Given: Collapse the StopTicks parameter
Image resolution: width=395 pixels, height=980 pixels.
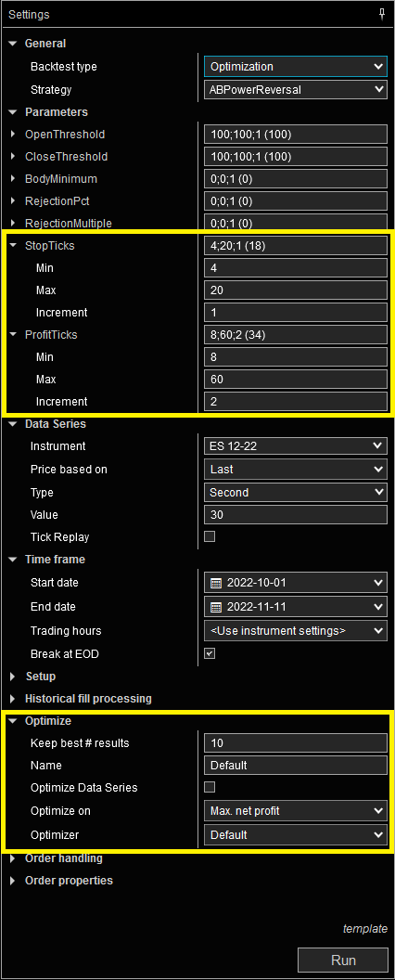Looking at the screenshot, I should [x=13, y=246].
